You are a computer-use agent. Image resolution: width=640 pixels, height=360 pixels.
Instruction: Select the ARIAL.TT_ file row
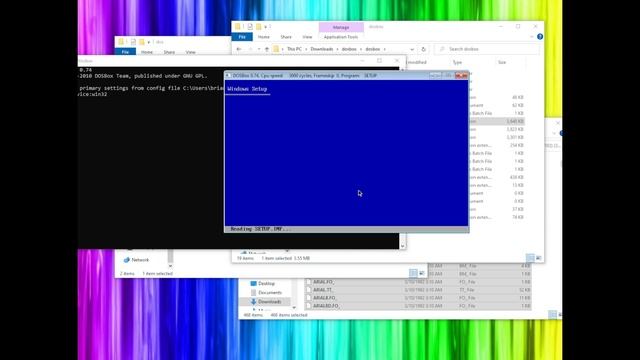(418, 290)
